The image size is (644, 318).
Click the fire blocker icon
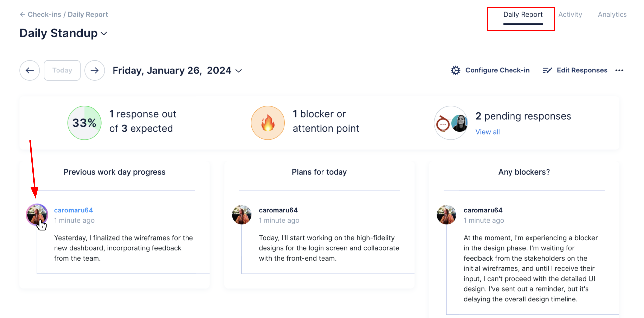pos(267,123)
